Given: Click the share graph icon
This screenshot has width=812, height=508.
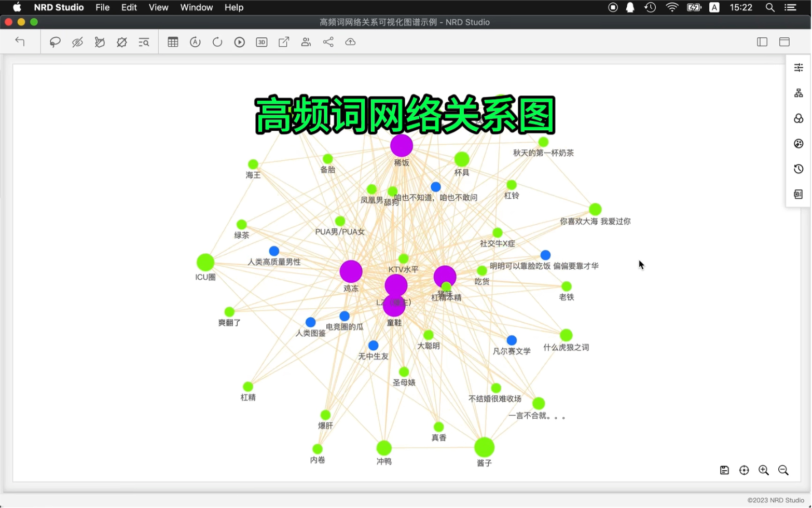Looking at the screenshot, I should (328, 42).
